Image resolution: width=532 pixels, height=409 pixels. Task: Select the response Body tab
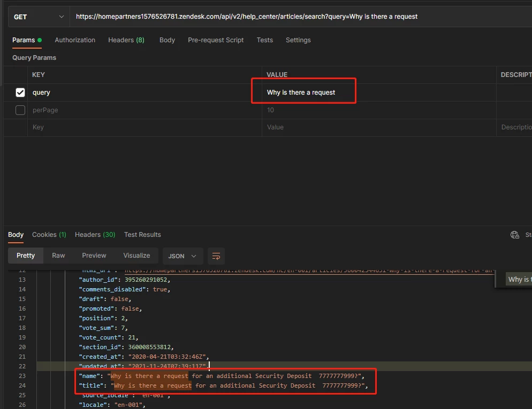pos(16,235)
